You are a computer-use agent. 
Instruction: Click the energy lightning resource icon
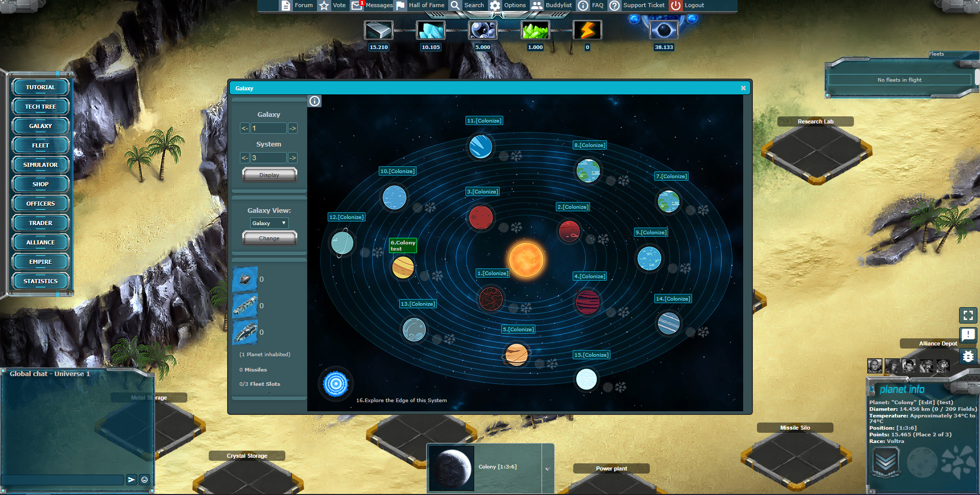tap(587, 31)
